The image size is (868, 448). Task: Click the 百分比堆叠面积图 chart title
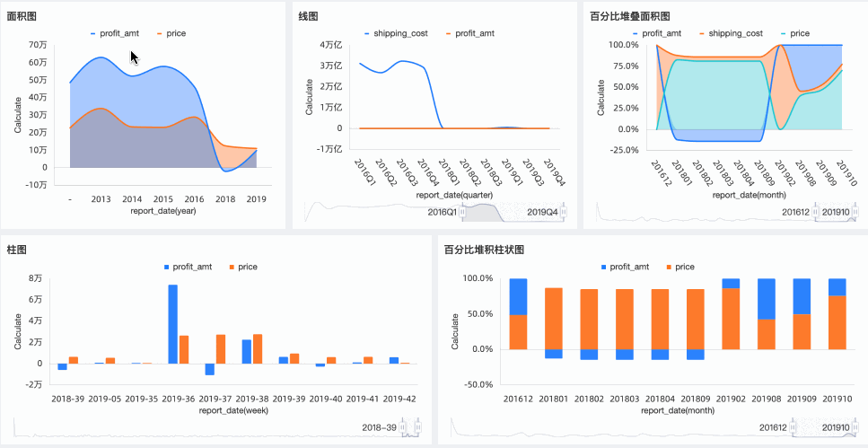[x=630, y=17]
